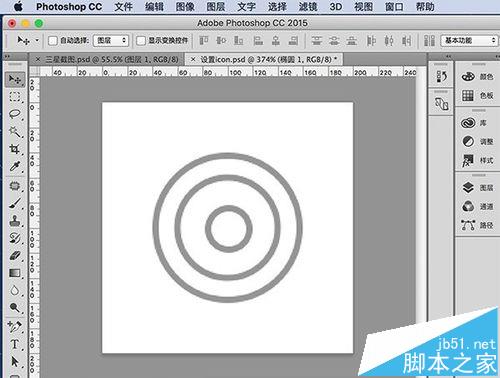Select the Pen tool
The height and width of the screenshot is (378, 500).
15,327
